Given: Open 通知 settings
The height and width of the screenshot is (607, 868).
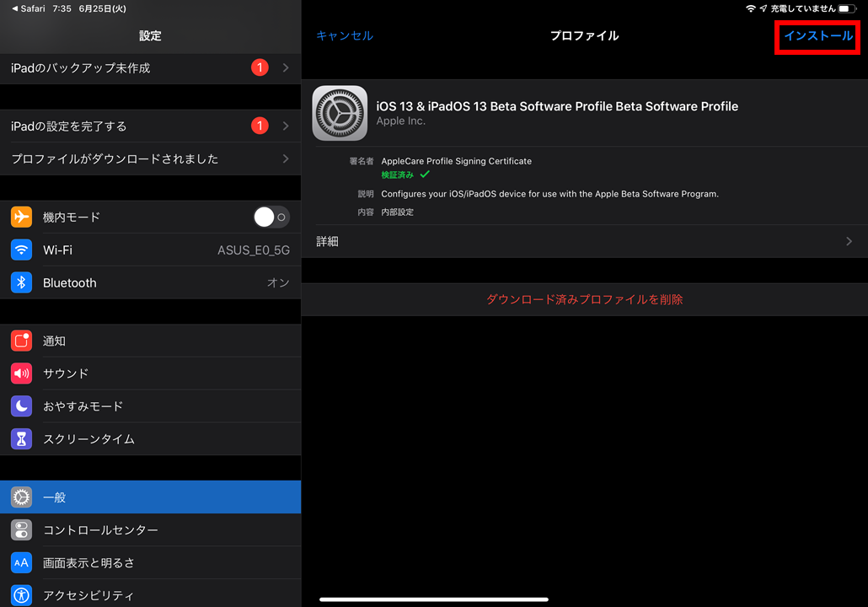Looking at the screenshot, I should pos(151,341).
